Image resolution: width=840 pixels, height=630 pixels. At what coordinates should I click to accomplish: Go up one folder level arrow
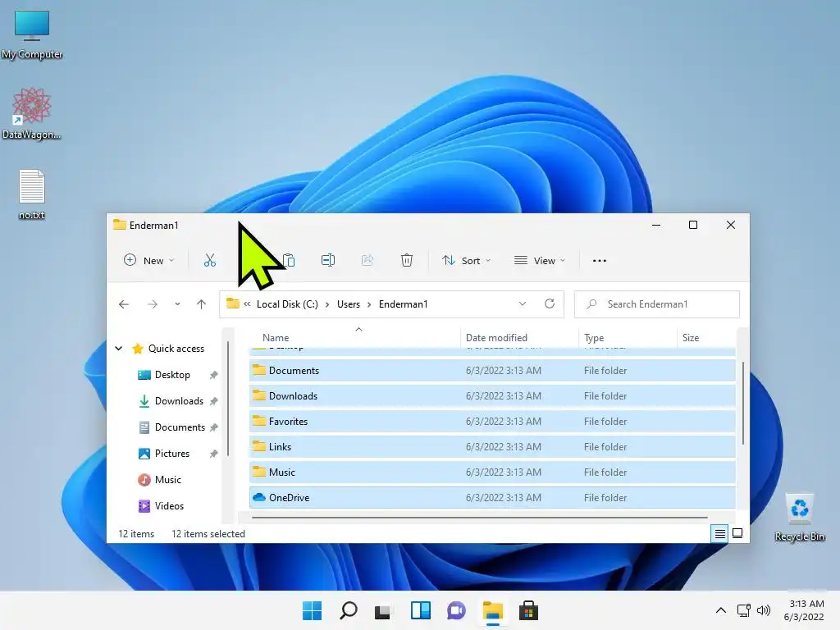(201, 304)
